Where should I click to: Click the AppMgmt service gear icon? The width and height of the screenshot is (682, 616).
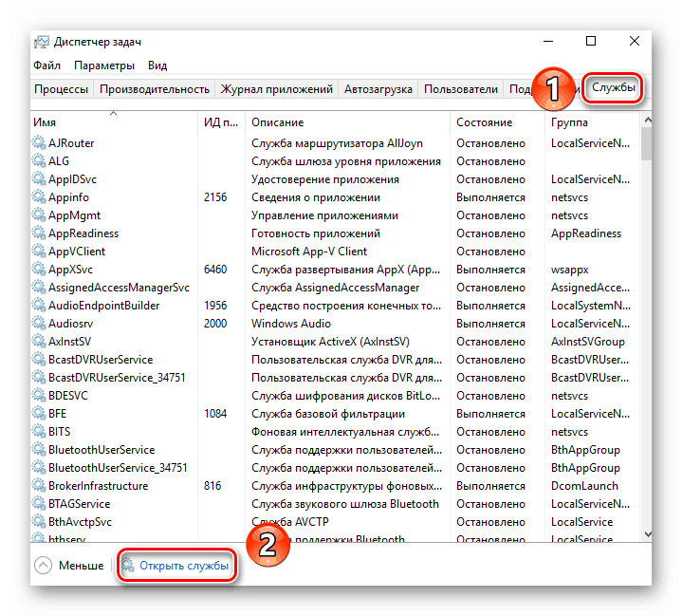point(39,215)
